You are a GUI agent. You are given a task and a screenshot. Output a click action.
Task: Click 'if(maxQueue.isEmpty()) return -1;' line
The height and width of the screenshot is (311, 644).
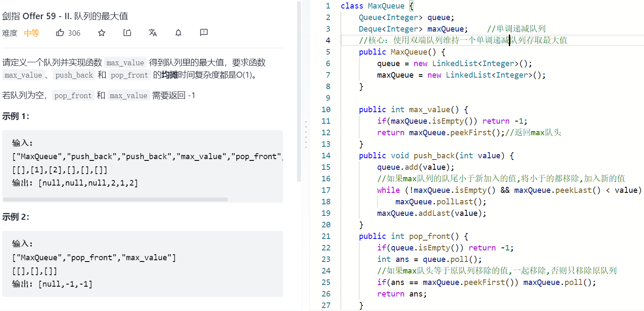tap(453, 121)
